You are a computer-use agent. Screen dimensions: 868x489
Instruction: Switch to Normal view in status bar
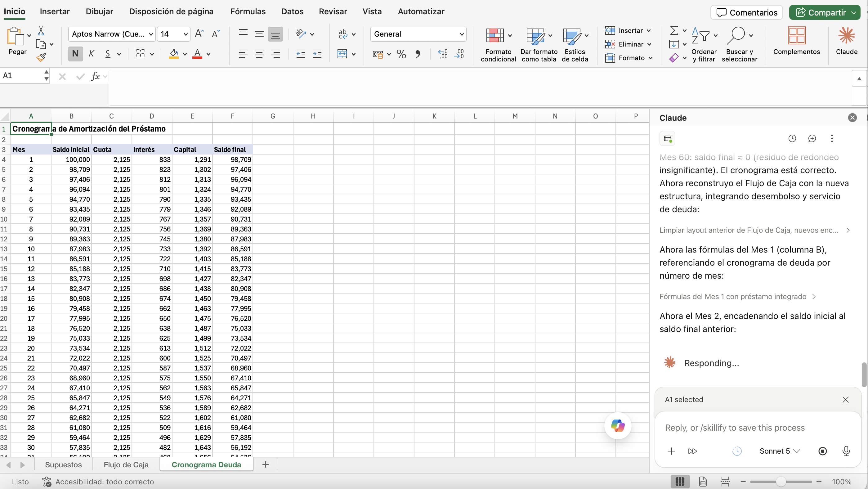[x=680, y=482]
